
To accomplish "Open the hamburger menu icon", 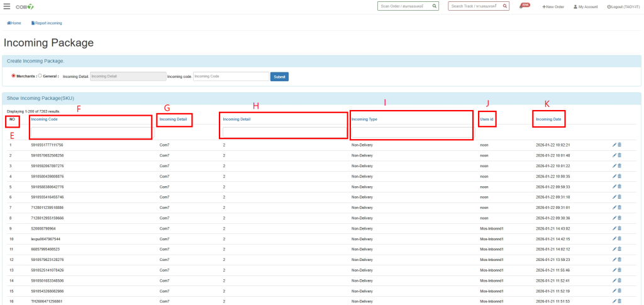I will [x=7, y=6].
